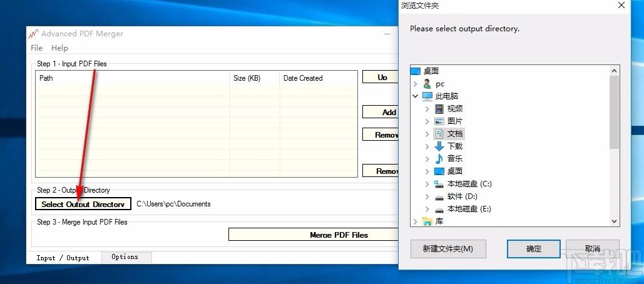Select the 图片 tree item label
This screenshot has height=284, width=644.
[455, 121]
